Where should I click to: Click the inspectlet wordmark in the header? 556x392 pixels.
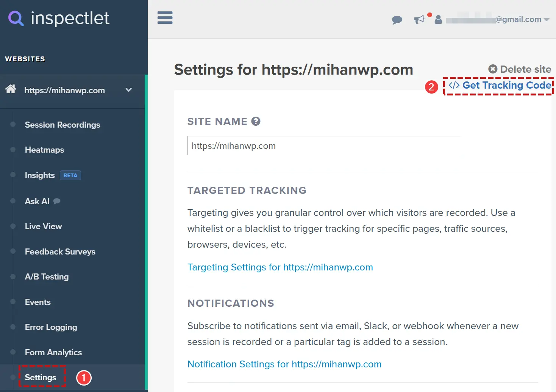tap(70, 18)
